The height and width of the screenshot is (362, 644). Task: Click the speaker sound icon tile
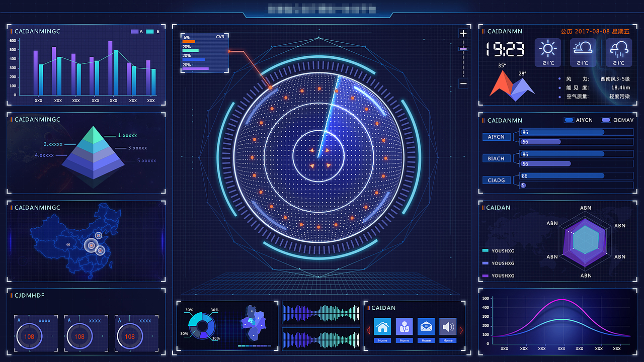pos(448,327)
